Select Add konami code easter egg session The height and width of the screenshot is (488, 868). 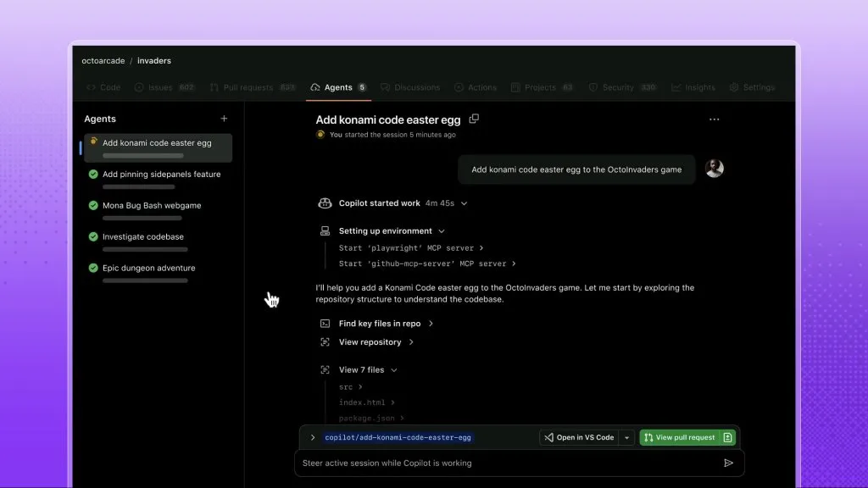(x=158, y=147)
